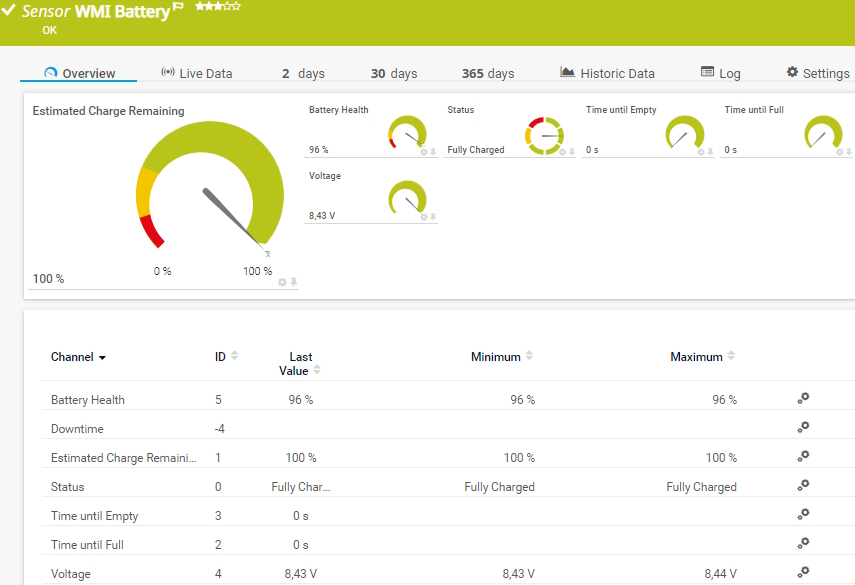Viewport: 855px width, 585px height.
Task: Open settings gear for Time until Empty row
Action: point(803,514)
